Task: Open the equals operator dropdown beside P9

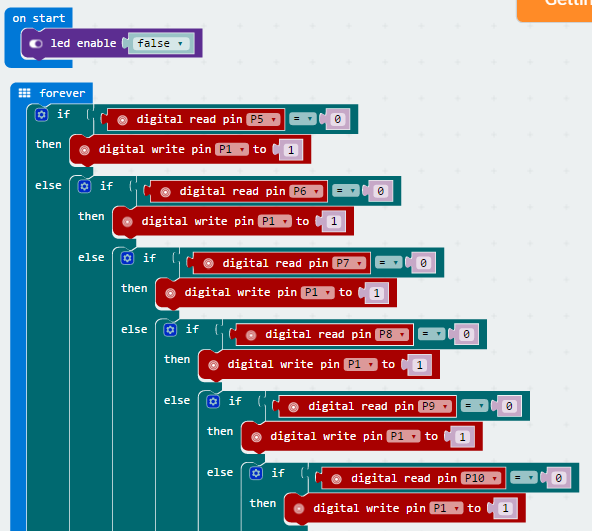Action: (475, 406)
